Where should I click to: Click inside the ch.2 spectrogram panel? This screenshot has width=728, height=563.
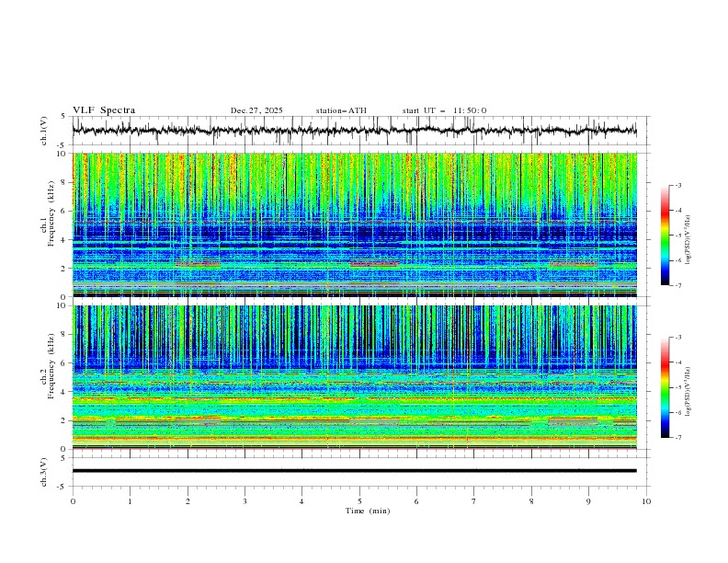354,377
